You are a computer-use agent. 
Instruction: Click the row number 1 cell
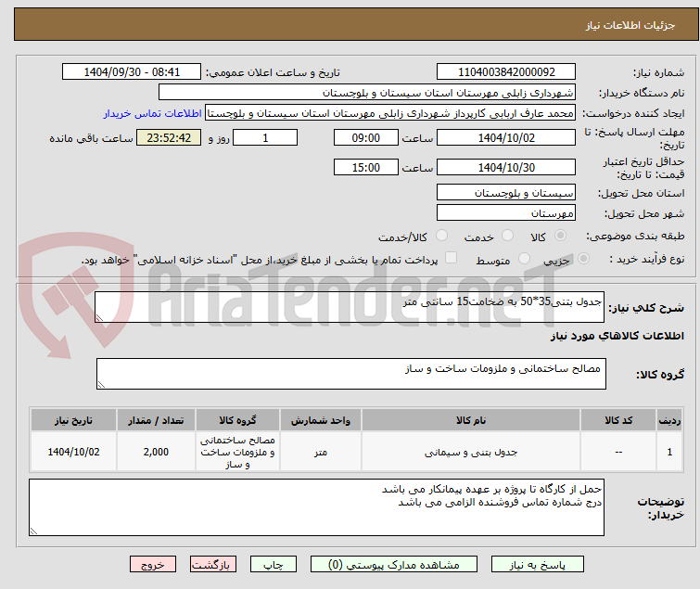pos(669,452)
